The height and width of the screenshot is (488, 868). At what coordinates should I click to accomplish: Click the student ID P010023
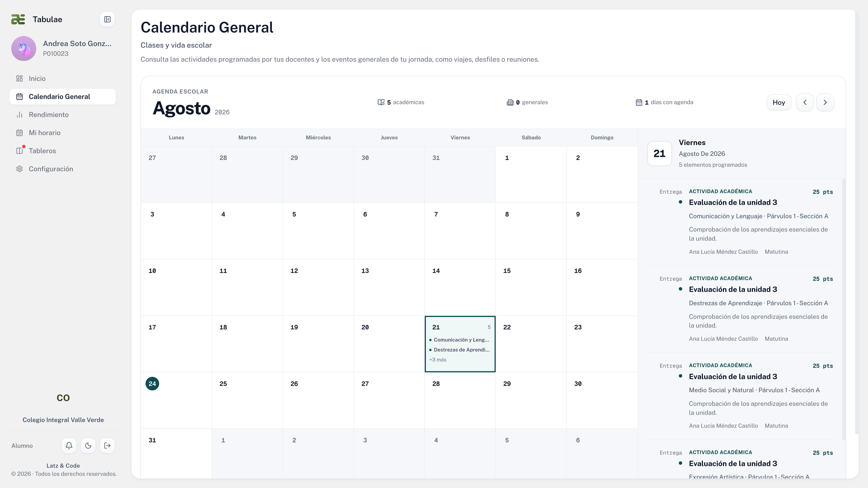point(56,54)
